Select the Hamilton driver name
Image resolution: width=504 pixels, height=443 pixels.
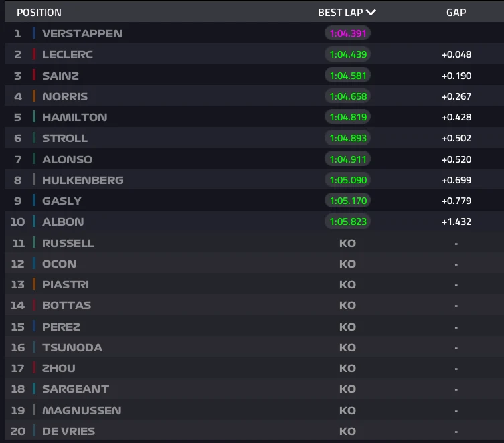pyautogui.click(x=74, y=117)
